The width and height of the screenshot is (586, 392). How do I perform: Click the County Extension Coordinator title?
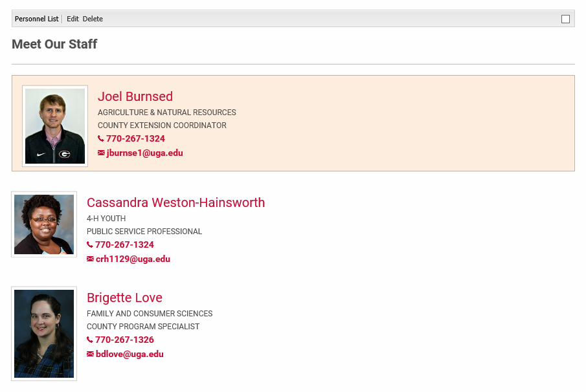[x=162, y=125]
